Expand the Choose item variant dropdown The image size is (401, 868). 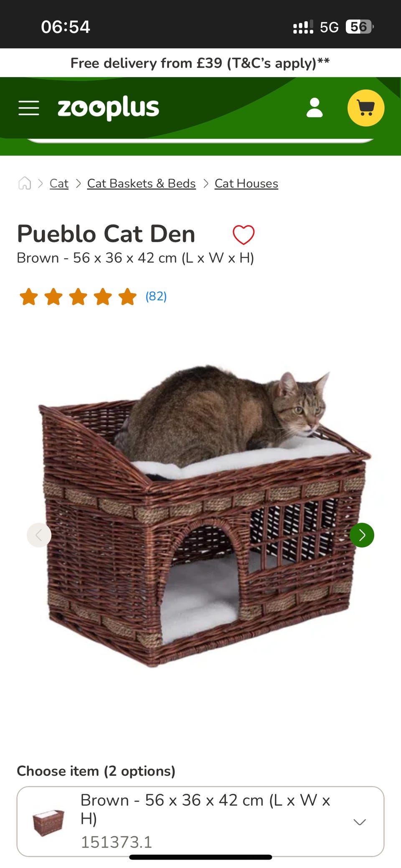tap(200, 821)
